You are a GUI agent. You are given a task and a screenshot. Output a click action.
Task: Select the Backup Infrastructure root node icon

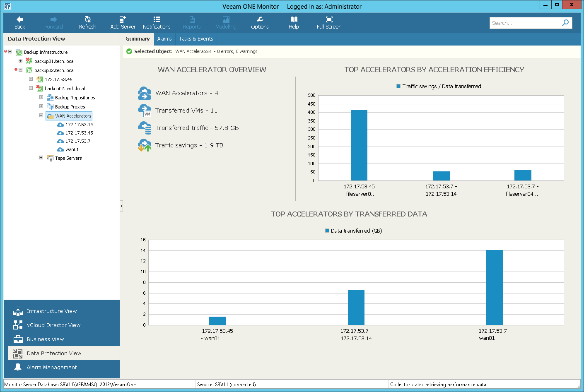click(x=19, y=52)
